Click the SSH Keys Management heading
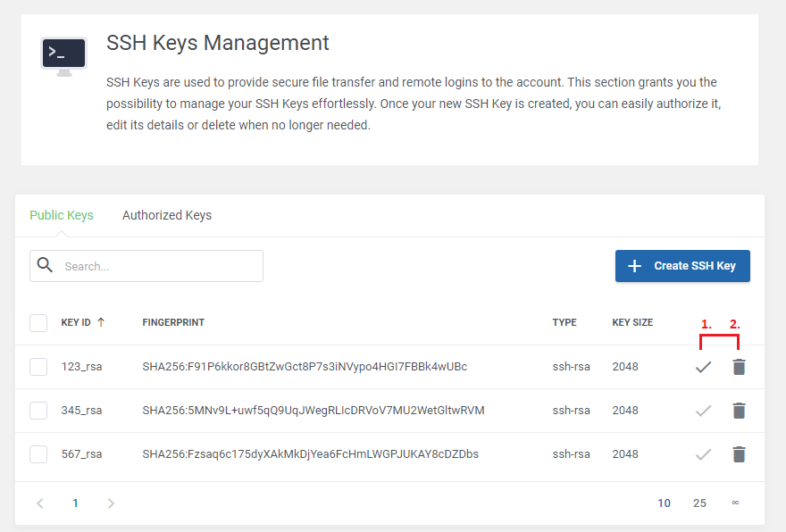This screenshot has width=786, height=532. [218, 43]
